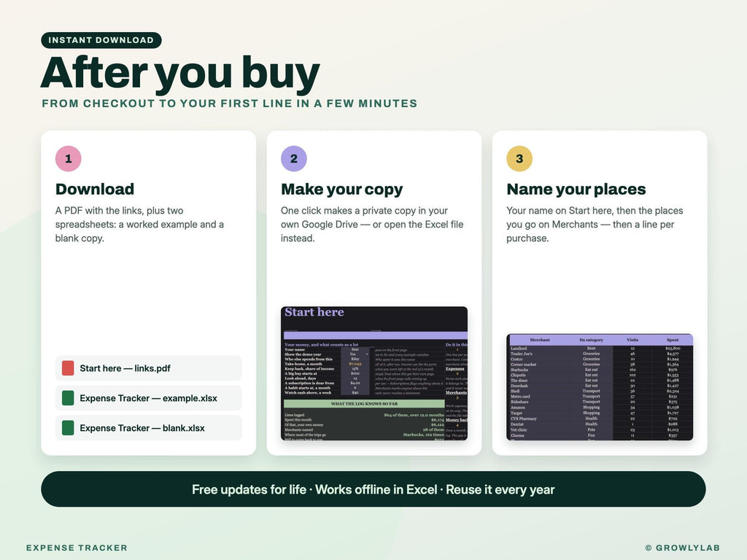Click the yellow step 3 circle
This screenshot has width=747, height=560.
pyautogui.click(x=519, y=158)
